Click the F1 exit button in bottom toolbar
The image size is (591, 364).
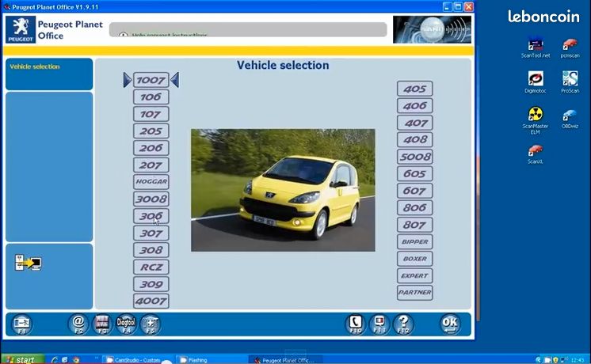pos(21,324)
